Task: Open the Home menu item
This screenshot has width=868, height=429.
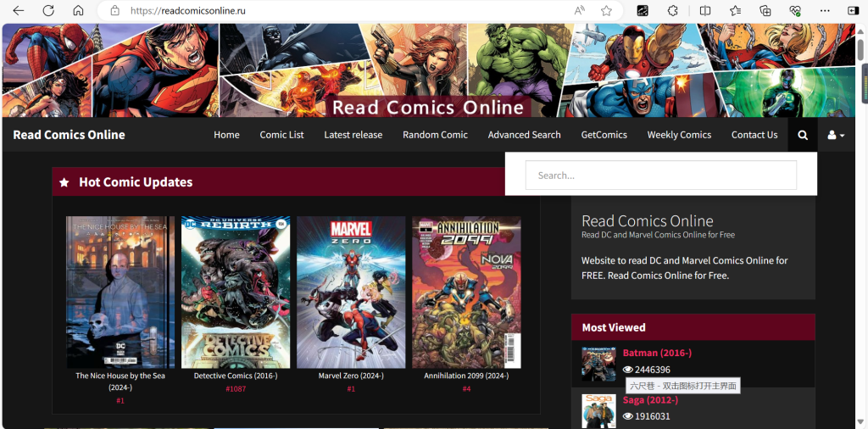Action: (x=226, y=135)
